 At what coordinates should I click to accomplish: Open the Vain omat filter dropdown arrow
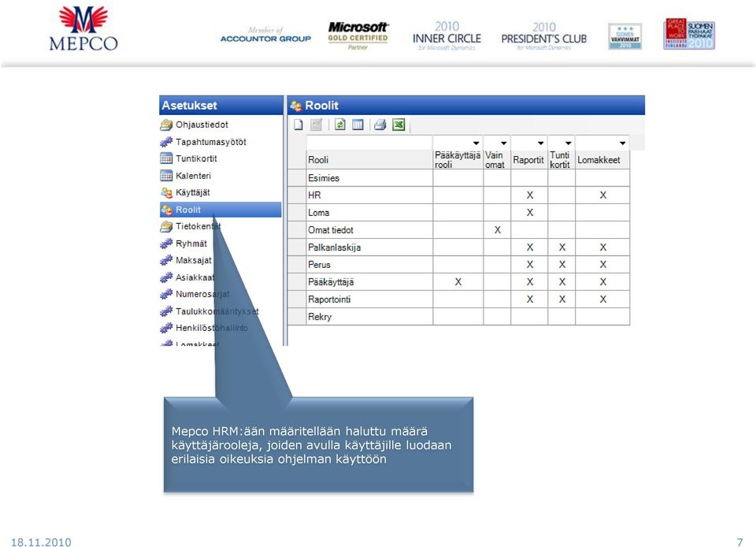click(x=503, y=143)
